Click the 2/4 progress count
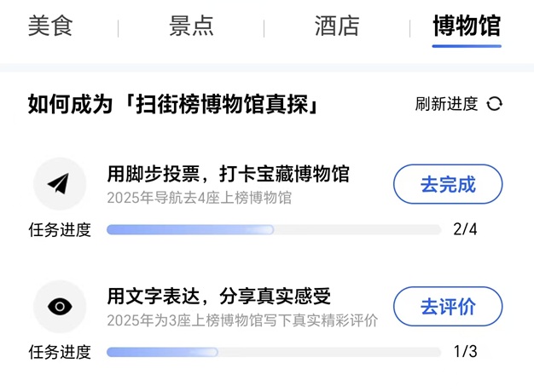534x392 pixels. [x=465, y=229]
